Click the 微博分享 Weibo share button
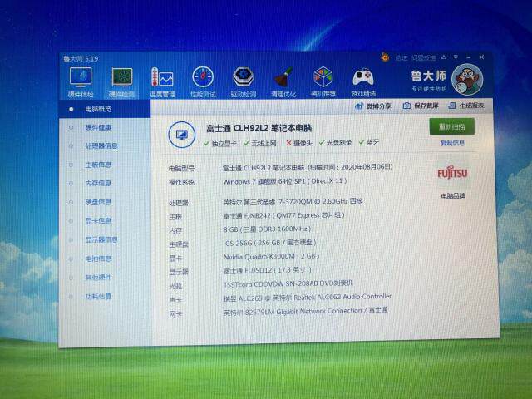532x399 pixels. pyautogui.click(x=373, y=106)
